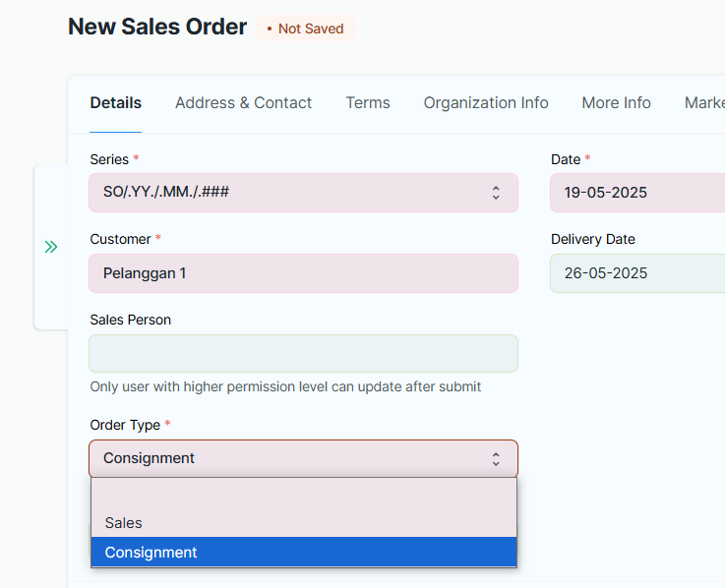The width and height of the screenshot is (725, 588).
Task: Open the Order Type dropdown showing Consignment
Action: pos(303,458)
